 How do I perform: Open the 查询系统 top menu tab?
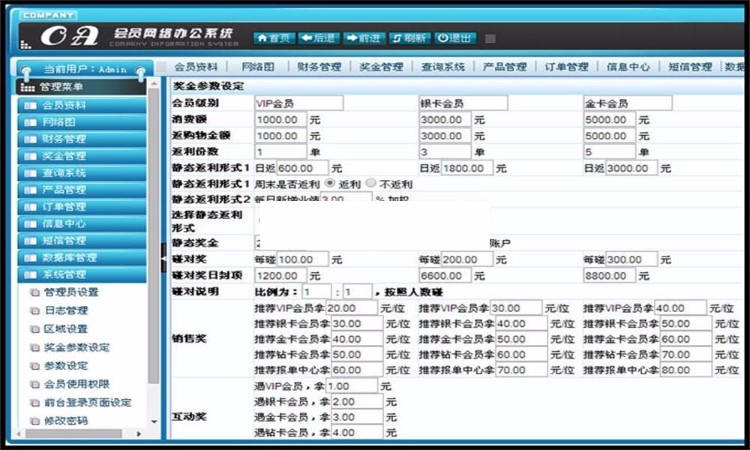point(443,66)
